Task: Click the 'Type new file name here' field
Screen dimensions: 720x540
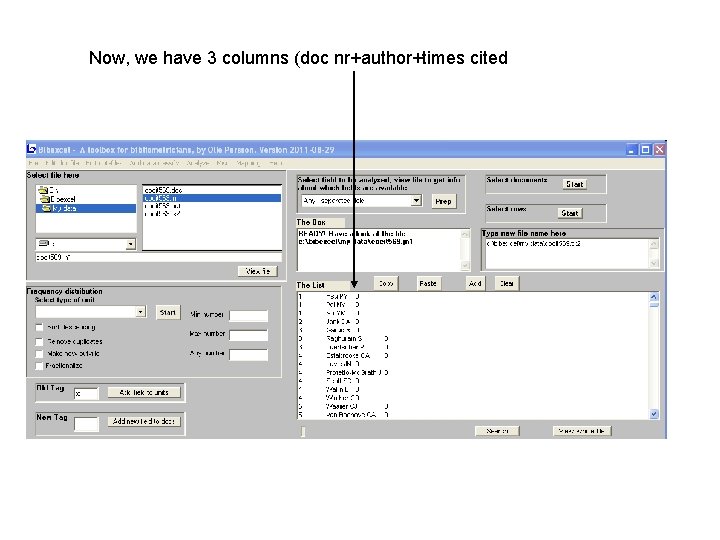Action: point(567,253)
